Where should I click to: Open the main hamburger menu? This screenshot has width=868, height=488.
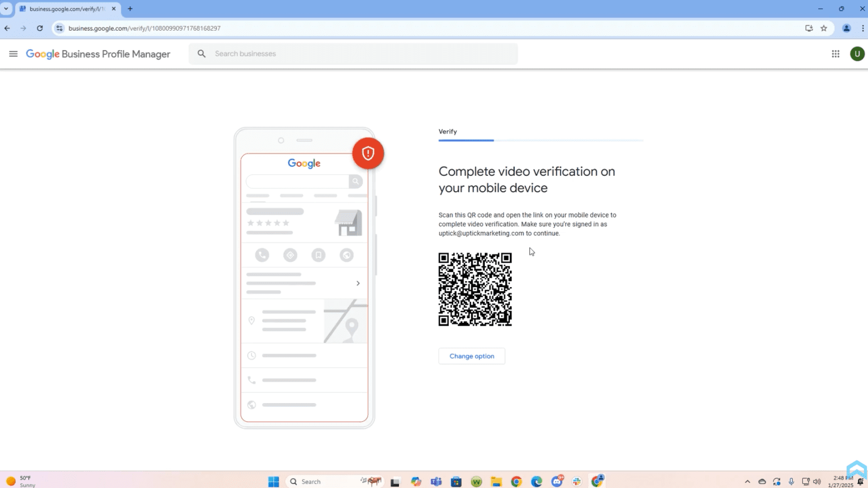click(x=14, y=54)
